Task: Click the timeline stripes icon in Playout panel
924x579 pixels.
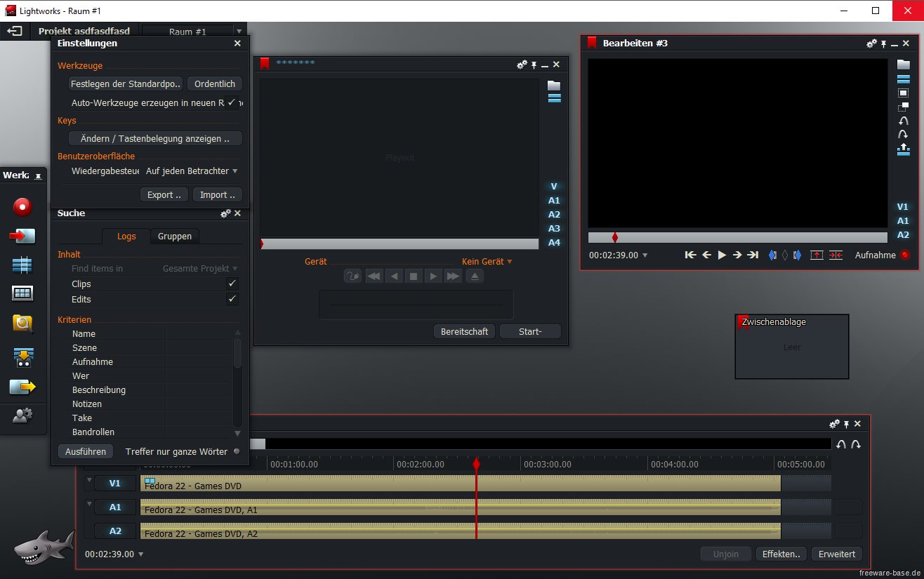Action: (554, 98)
